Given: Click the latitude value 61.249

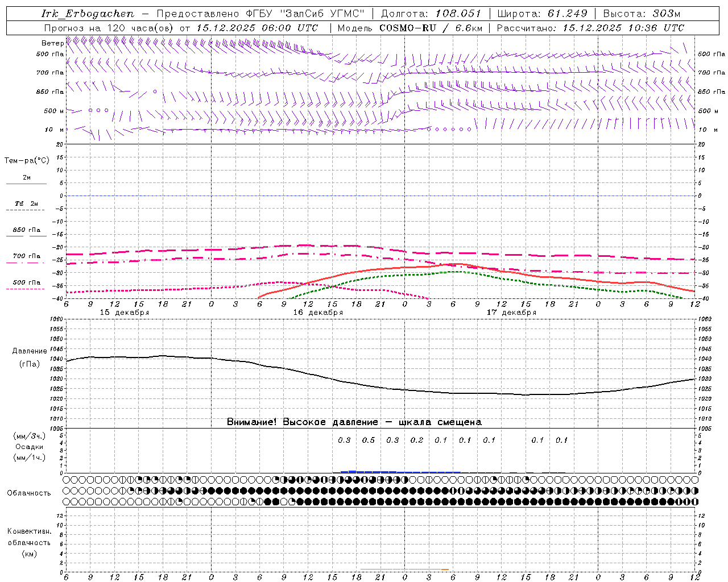Looking at the screenshot, I should 567,14.
